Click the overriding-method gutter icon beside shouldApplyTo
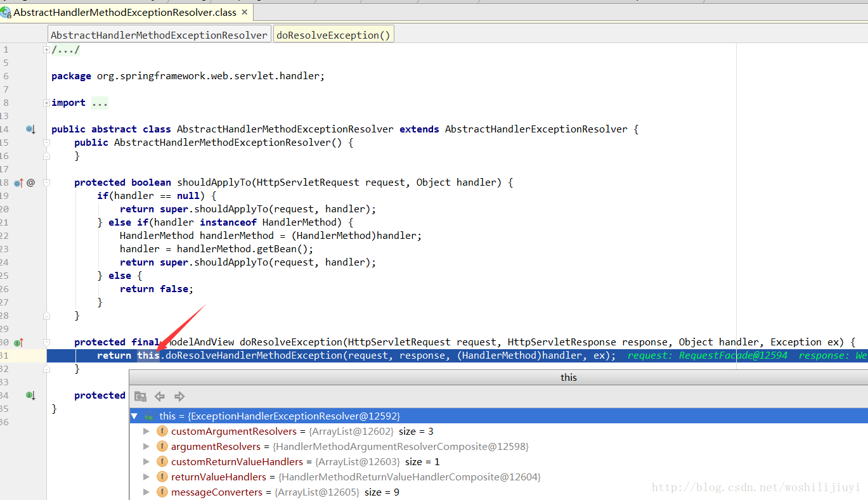Screen dimensions: 868x500 click(x=18, y=183)
